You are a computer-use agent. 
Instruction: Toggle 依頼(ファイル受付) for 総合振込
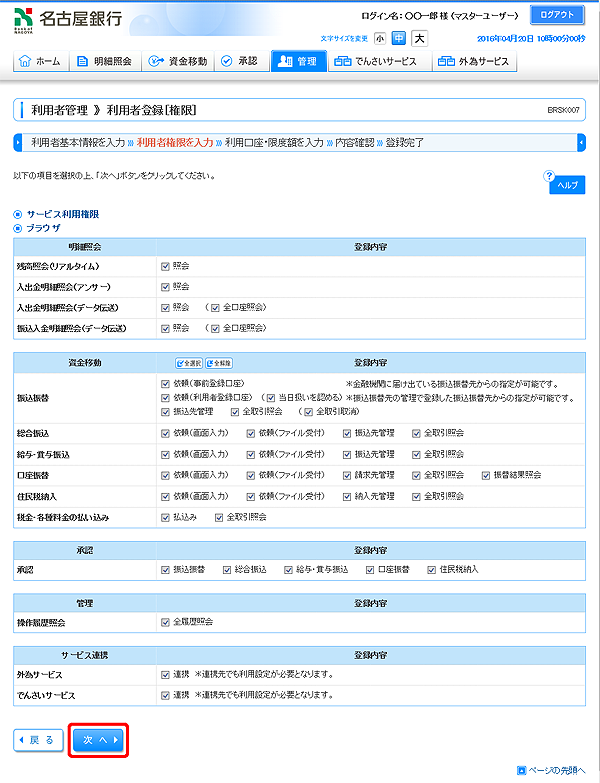(251, 433)
